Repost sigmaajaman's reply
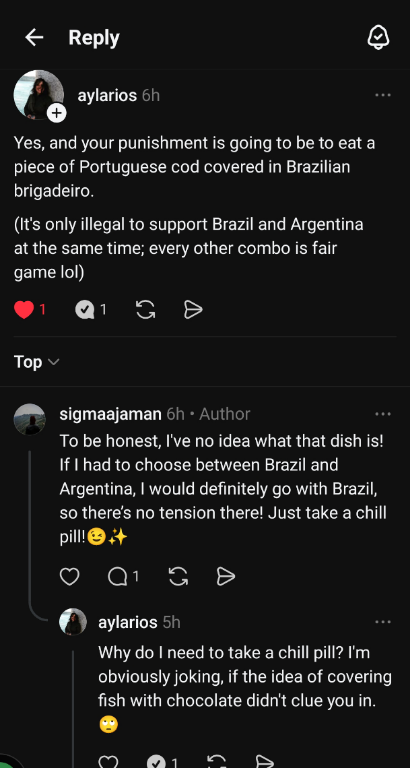410x768 pixels. tap(178, 576)
